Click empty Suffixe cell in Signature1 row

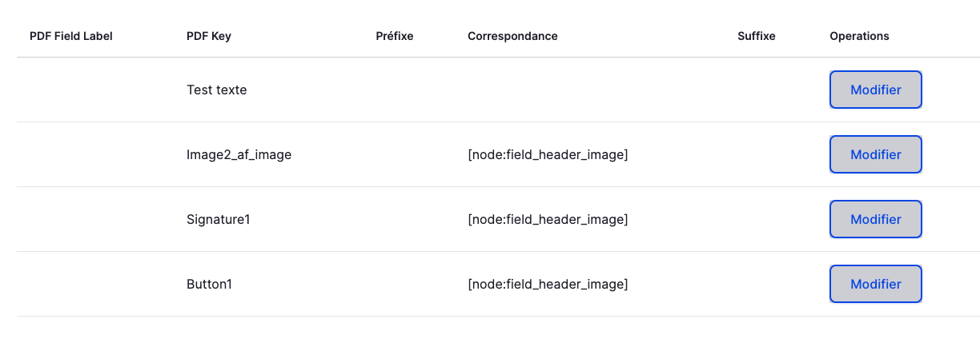(x=770, y=219)
